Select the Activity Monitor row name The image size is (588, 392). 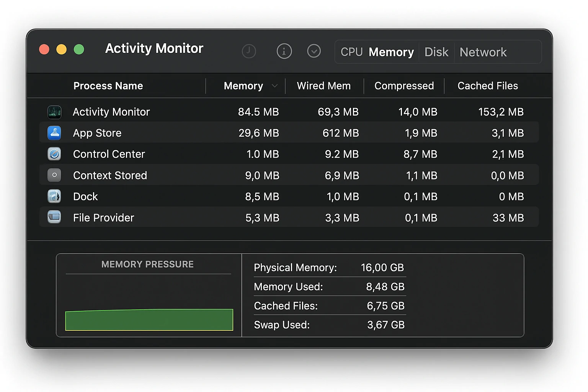(111, 112)
